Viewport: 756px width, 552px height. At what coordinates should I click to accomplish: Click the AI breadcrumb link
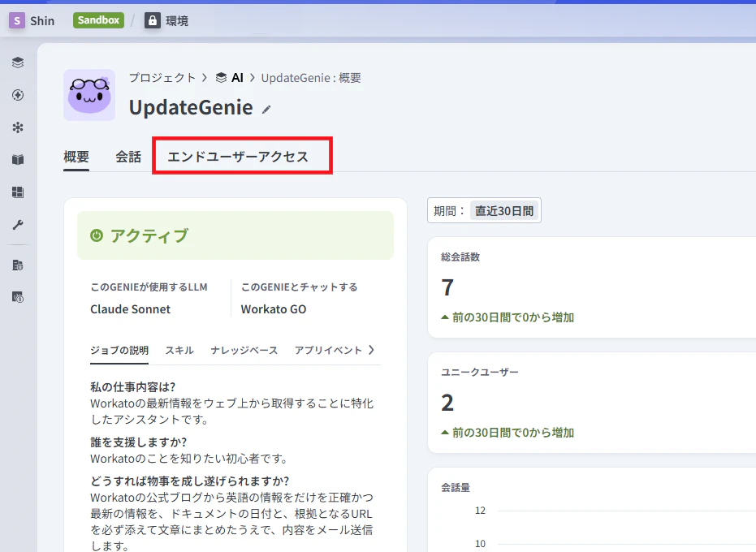[237, 78]
